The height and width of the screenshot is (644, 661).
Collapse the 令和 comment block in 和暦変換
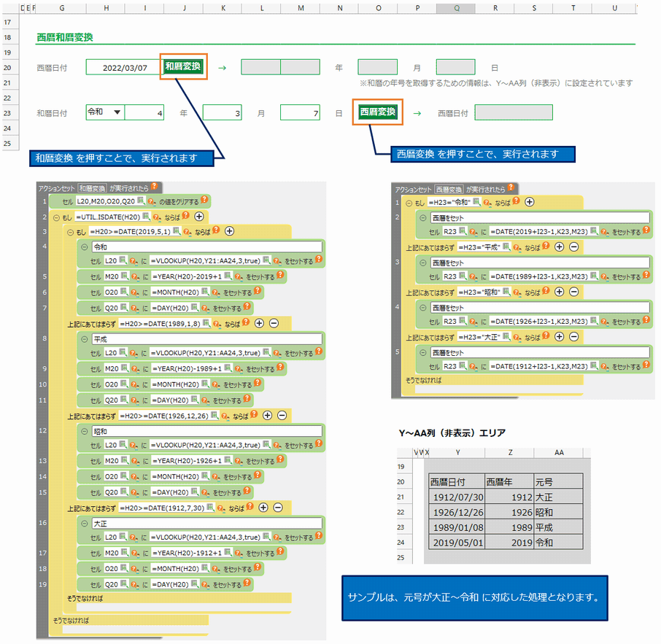click(x=85, y=247)
